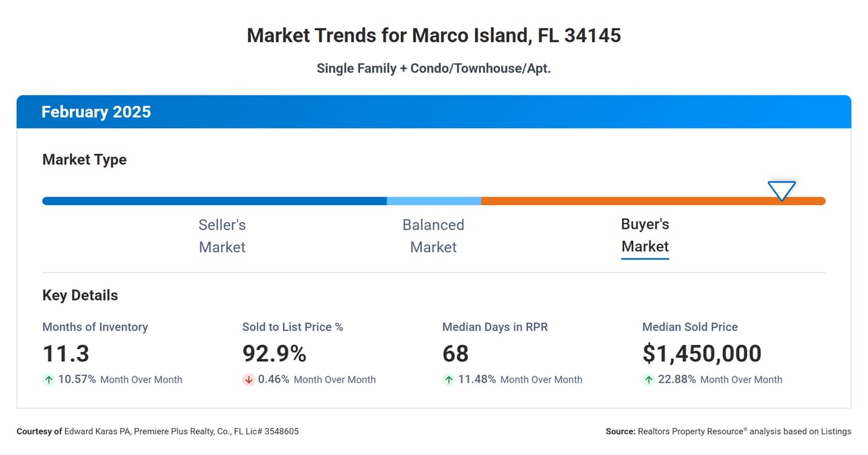
Task: Click the triangle market type indicator
Action: pos(781,191)
